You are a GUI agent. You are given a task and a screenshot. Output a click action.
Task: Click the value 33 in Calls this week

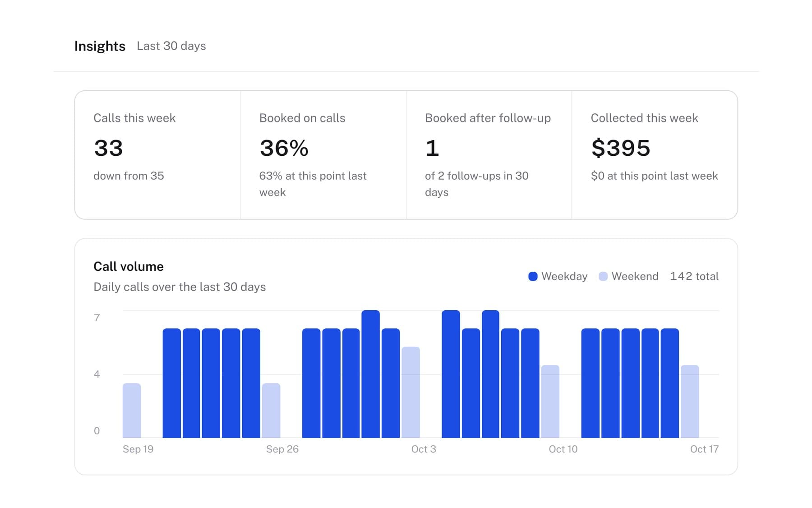108,148
